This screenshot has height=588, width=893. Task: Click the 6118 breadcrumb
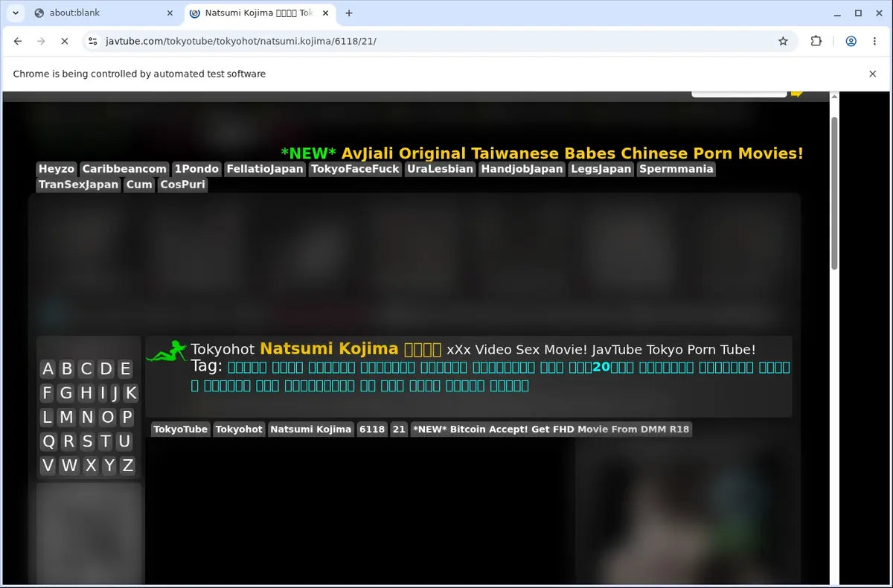(371, 429)
